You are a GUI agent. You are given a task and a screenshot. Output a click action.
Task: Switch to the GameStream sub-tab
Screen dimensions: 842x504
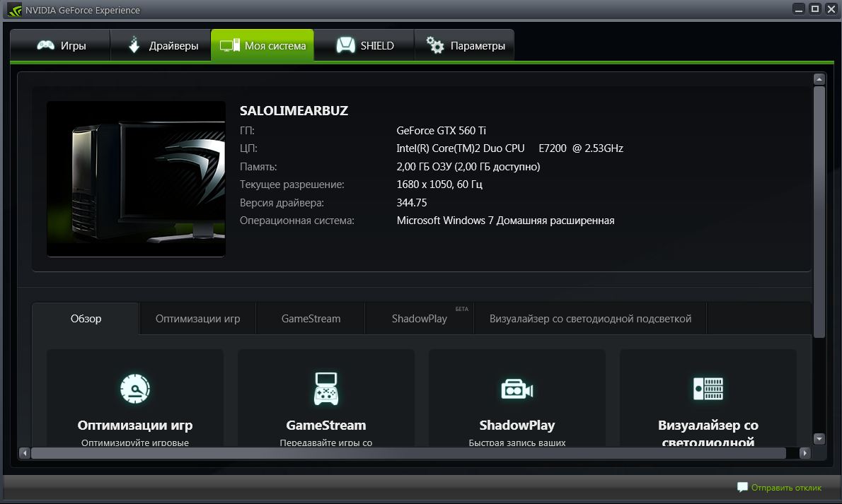click(311, 319)
